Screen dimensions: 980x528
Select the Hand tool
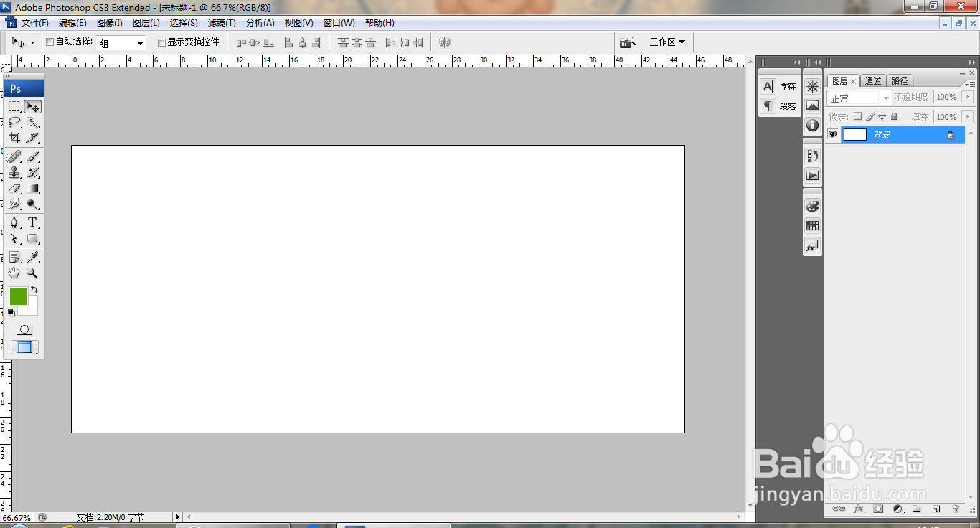click(14, 273)
